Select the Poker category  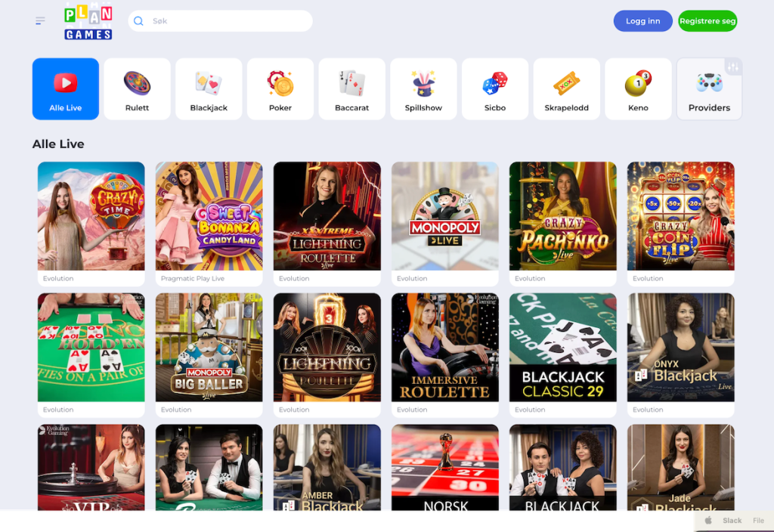(x=280, y=89)
